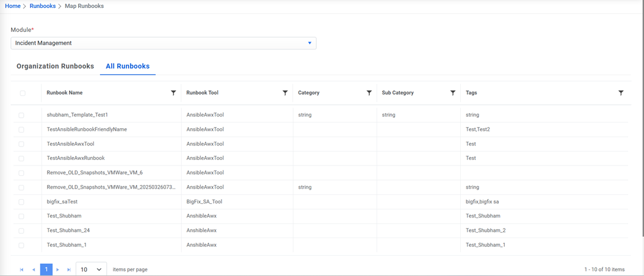The image size is (644, 276).
Task: Select the bigfix_saTest row checkbox
Action: 21,202
